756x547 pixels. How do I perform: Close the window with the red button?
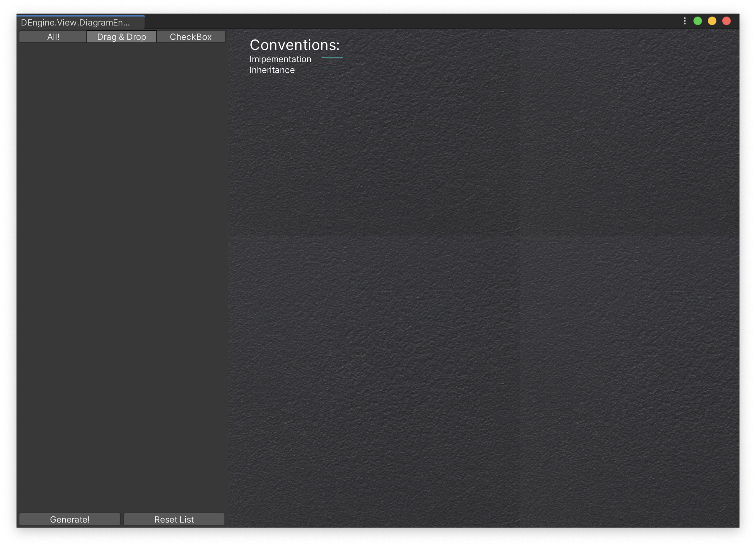pos(726,21)
